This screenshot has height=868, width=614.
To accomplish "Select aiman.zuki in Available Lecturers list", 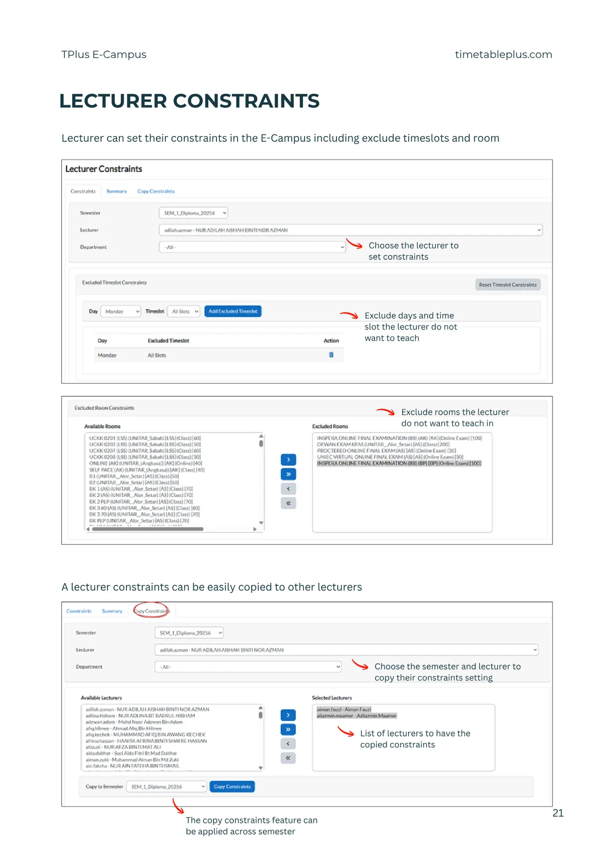I will tap(132, 760).
